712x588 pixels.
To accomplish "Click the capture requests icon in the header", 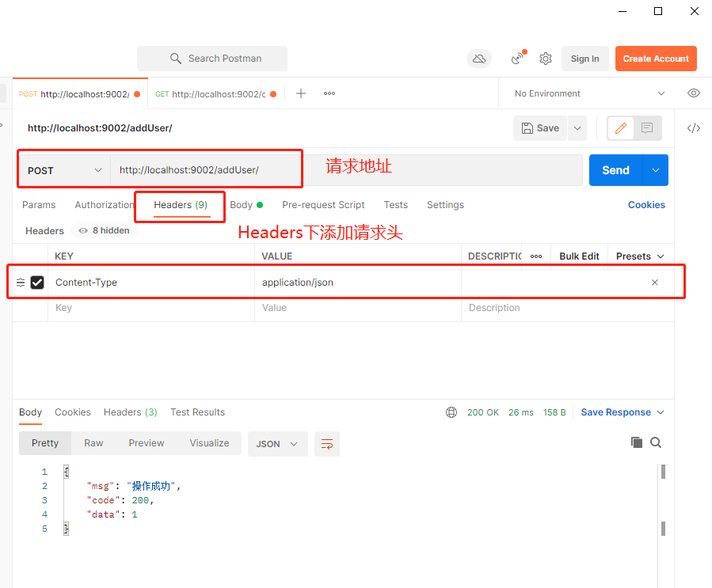I will coord(516,59).
